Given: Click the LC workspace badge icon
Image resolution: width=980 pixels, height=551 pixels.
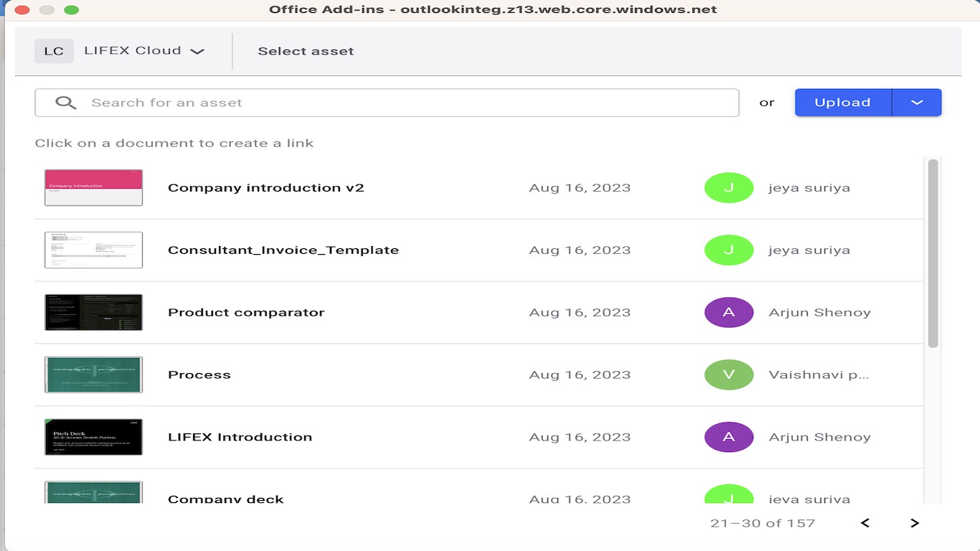Looking at the screenshot, I should 54,51.
